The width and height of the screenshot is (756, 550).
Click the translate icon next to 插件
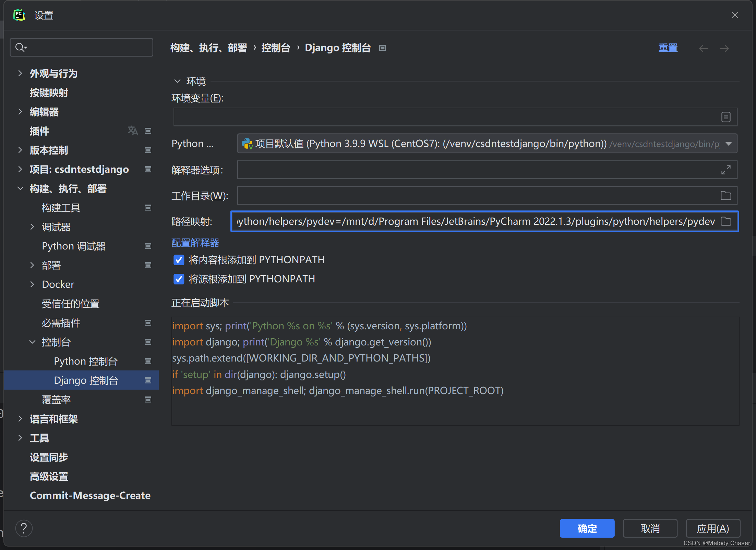click(133, 131)
